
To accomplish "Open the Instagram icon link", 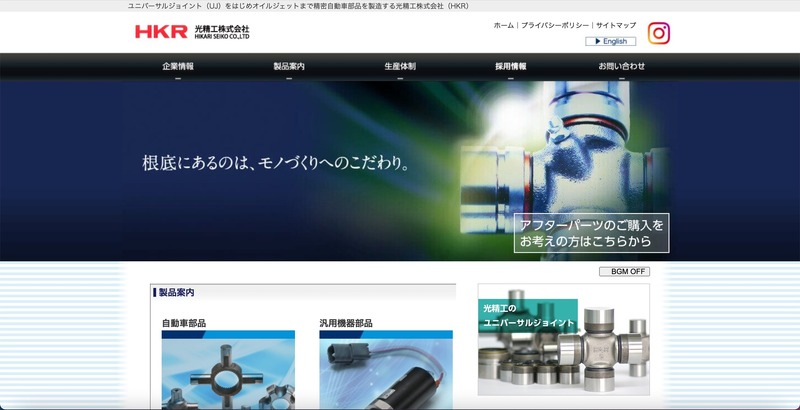I will click(x=658, y=33).
